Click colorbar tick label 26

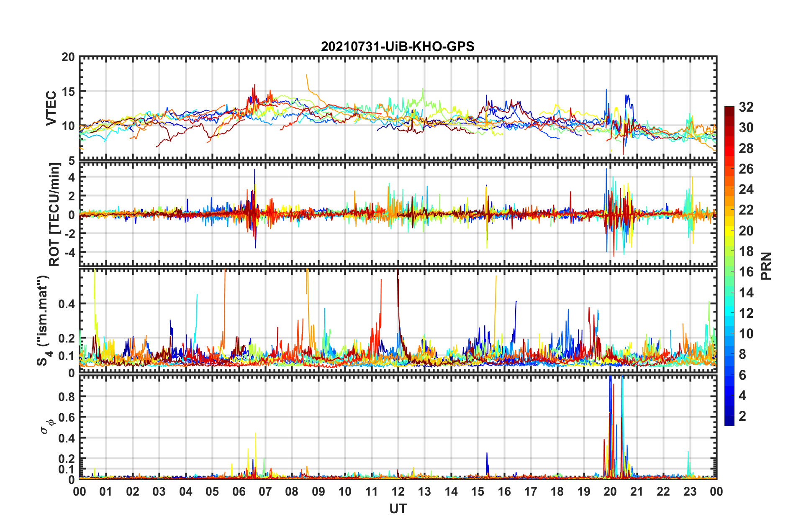(746, 169)
